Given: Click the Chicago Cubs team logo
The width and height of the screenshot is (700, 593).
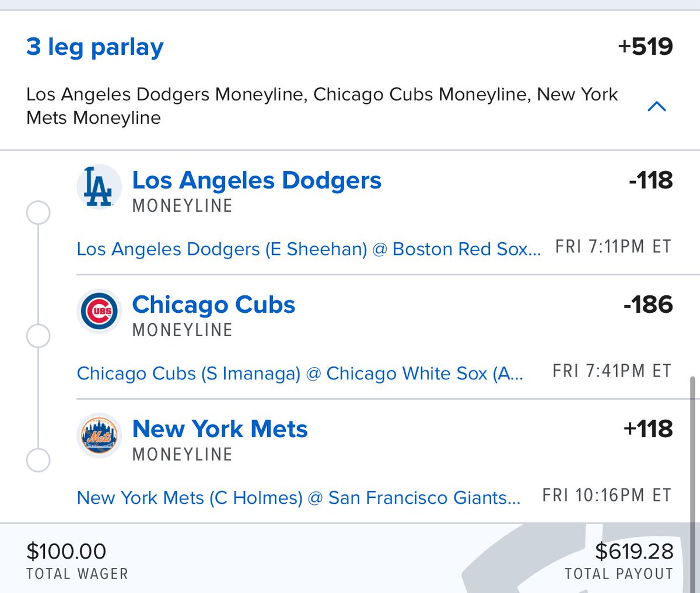Looking at the screenshot, I should (99, 311).
